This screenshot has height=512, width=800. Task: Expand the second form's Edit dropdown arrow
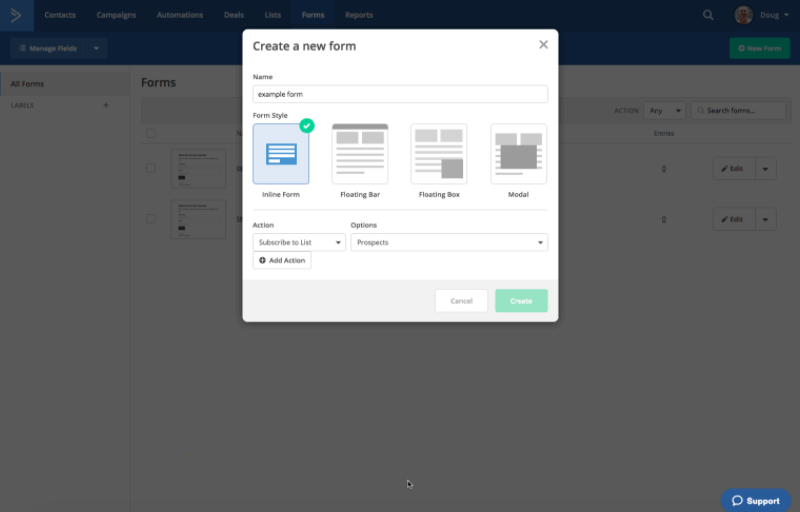pyautogui.click(x=765, y=219)
